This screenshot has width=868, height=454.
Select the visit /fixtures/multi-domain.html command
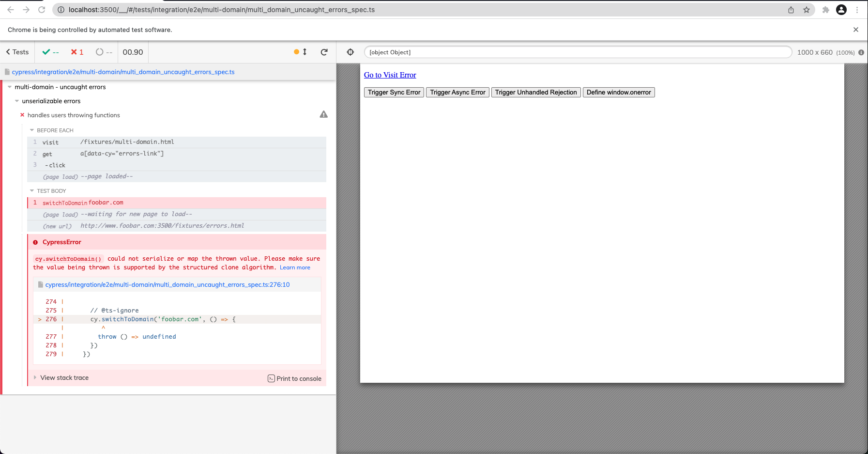coord(177,142)
